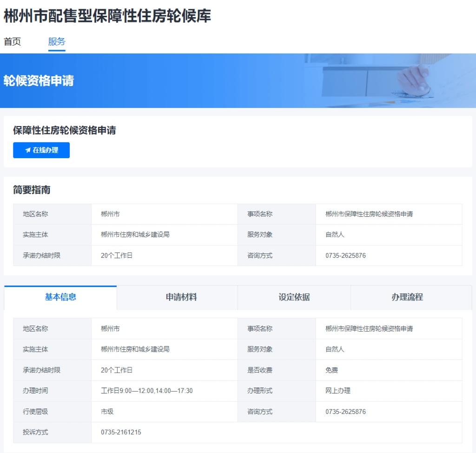Switch to the 基本信息 tab
476x453 pixels.
(60, 297)
